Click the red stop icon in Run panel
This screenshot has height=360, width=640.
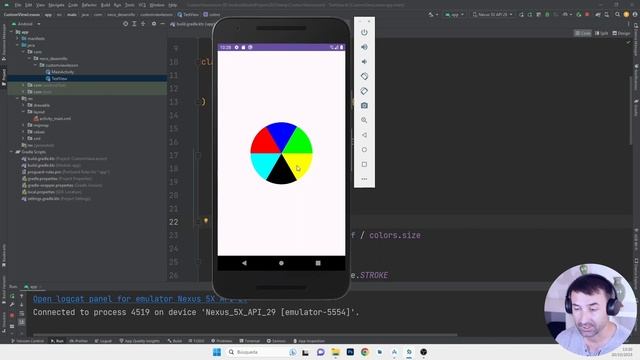[12, 316]
